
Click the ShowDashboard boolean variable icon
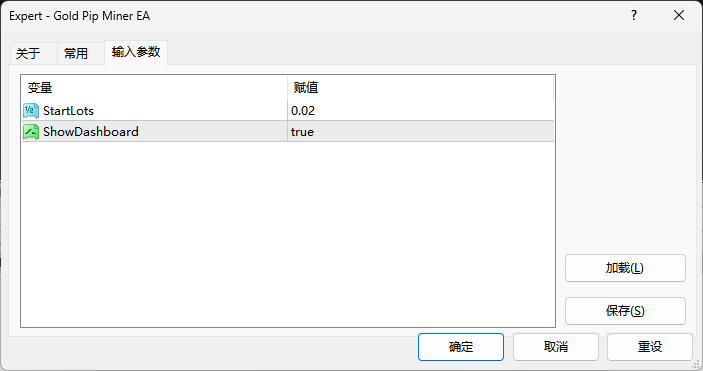point(31,131)
